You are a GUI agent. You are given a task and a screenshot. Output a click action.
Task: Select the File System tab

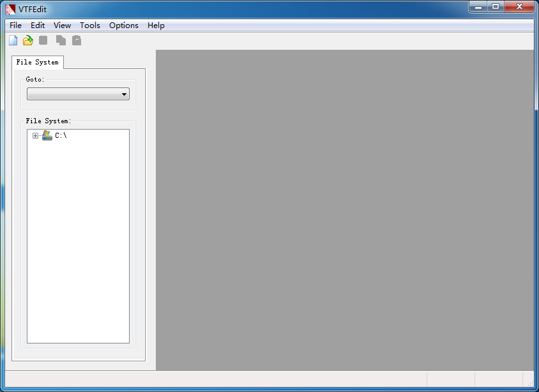click(37, 62)
